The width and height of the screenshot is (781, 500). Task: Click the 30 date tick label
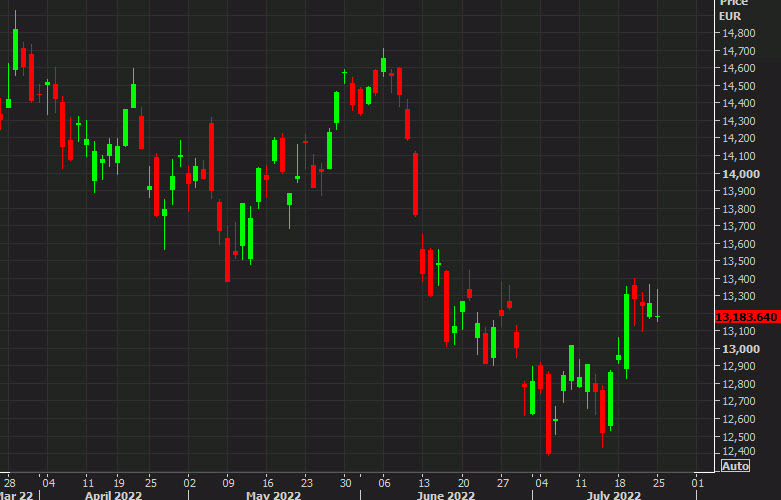[346, 483]
